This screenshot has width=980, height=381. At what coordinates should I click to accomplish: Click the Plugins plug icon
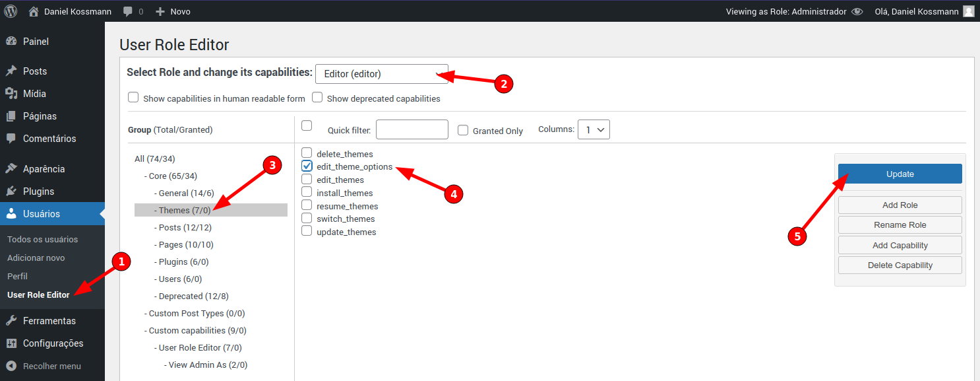[x=11, y=191]
